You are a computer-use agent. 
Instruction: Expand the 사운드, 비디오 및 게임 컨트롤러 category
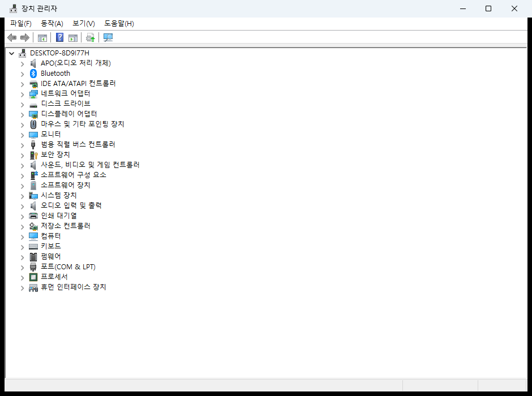point(23,165)
